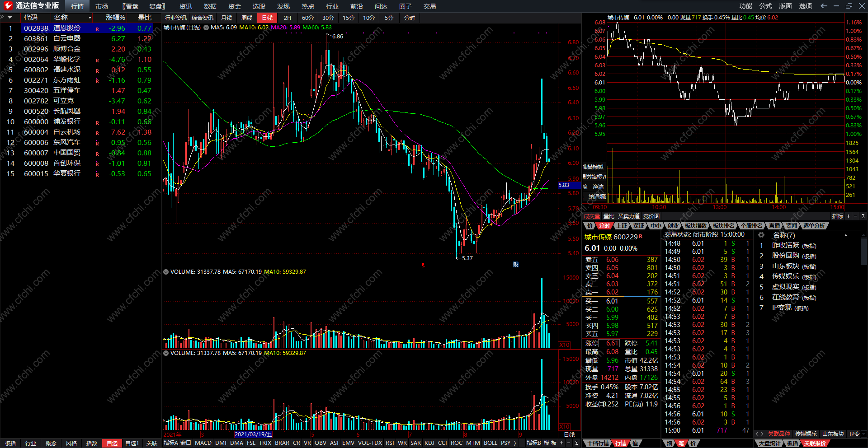Click the R mark next to 城市传媒 600229
Screen dimensions: 868x448
click(641, 236)
